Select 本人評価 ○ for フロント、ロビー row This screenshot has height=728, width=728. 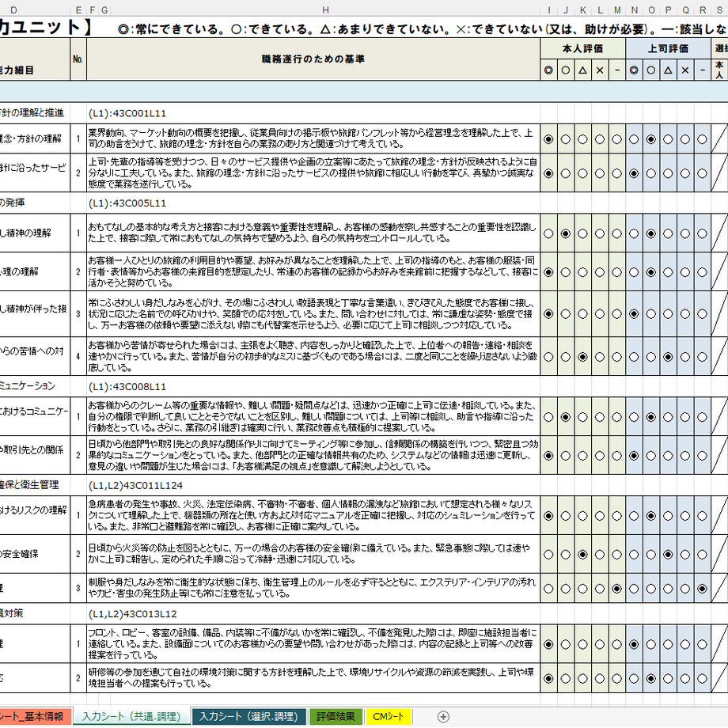[566, 644]
